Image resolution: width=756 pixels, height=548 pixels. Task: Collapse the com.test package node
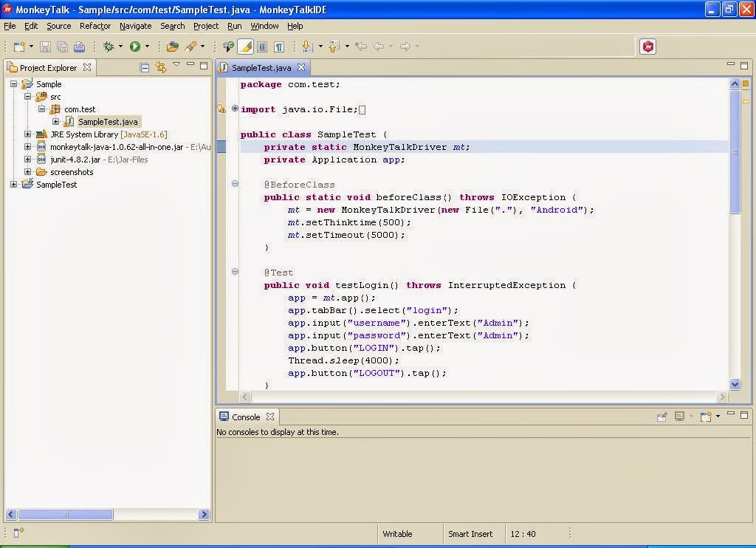(x=41, y=109)
